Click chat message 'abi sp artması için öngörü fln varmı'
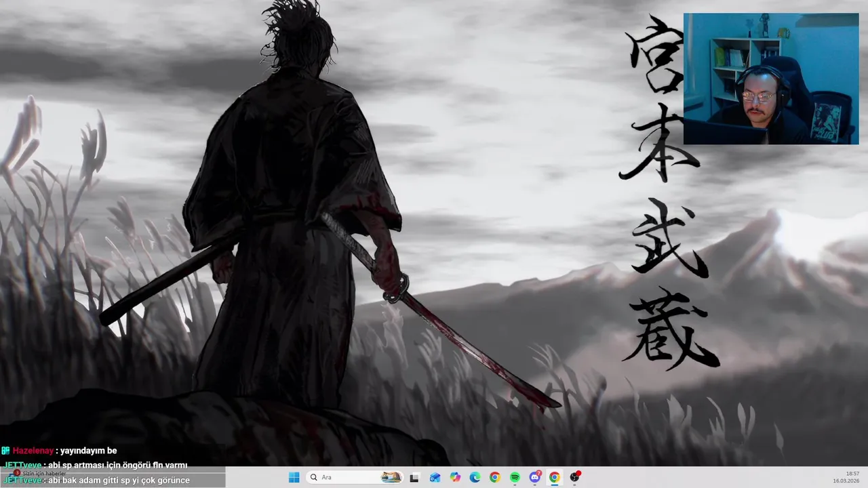Viewport: 868px width, 488px height. point(118,465)
